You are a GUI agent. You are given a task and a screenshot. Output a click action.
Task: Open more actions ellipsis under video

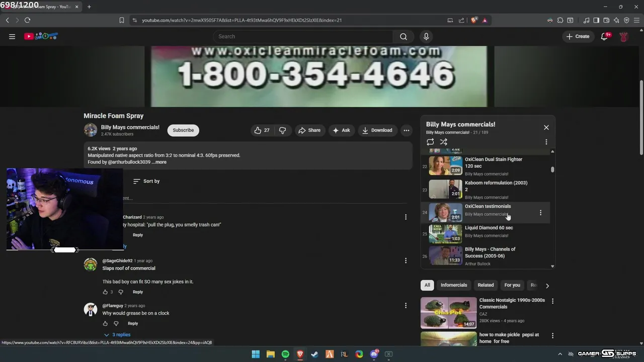coord(406,130)
